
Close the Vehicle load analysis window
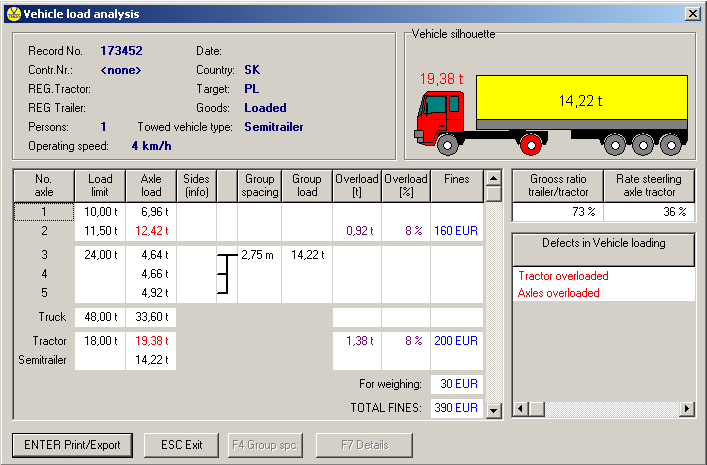tap(692, 14)
